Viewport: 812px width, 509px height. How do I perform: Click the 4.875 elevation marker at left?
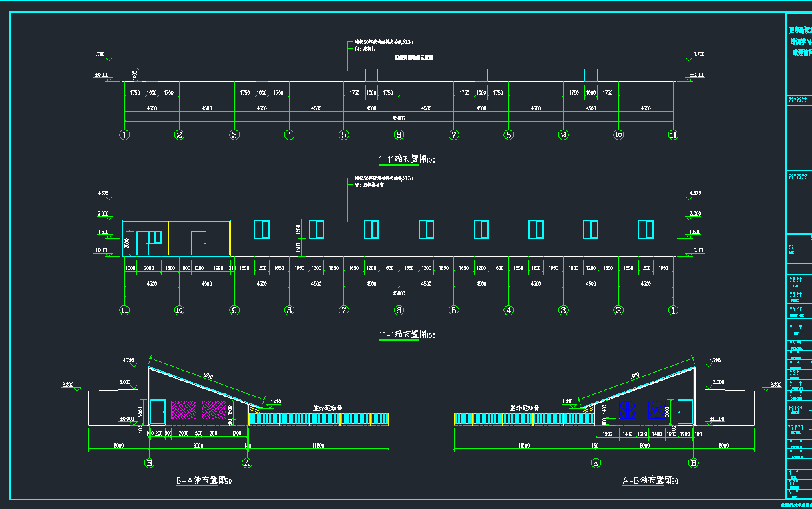103,194
